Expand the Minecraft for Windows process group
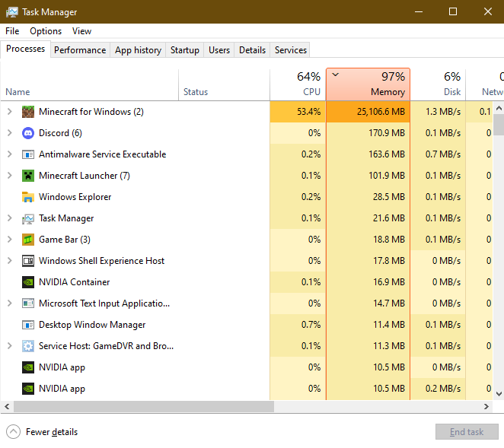 10,112
